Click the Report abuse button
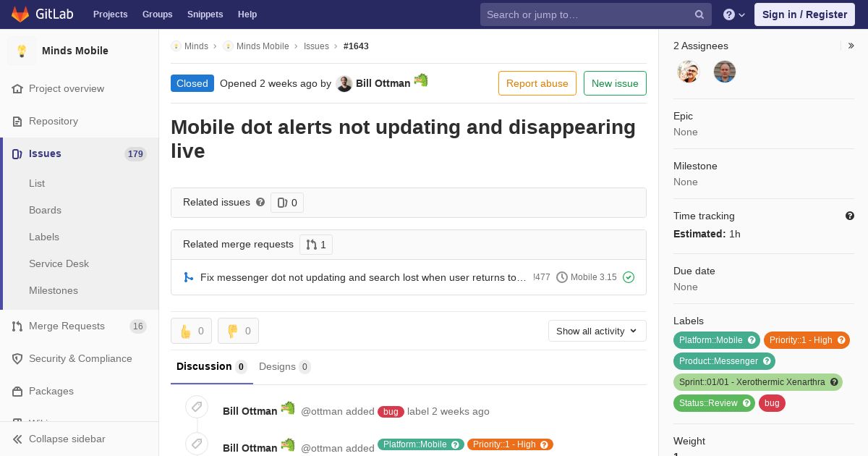 coord(537,83)
